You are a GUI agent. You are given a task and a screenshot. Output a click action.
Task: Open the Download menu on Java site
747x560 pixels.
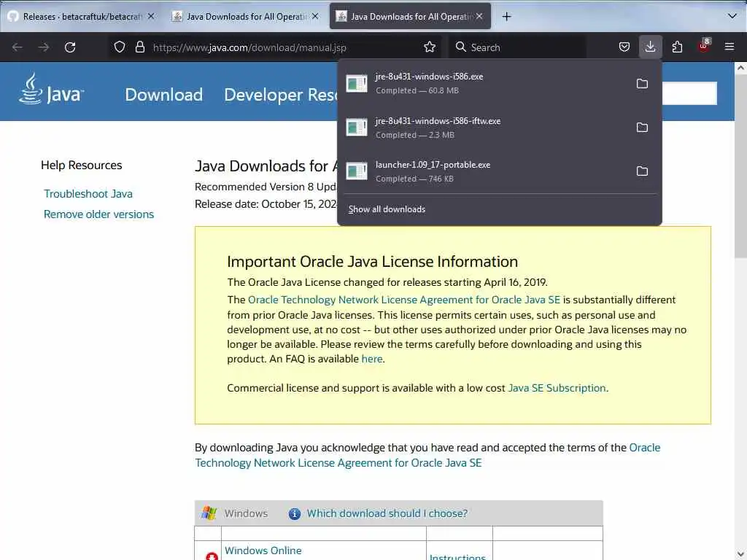click(164, 95)
